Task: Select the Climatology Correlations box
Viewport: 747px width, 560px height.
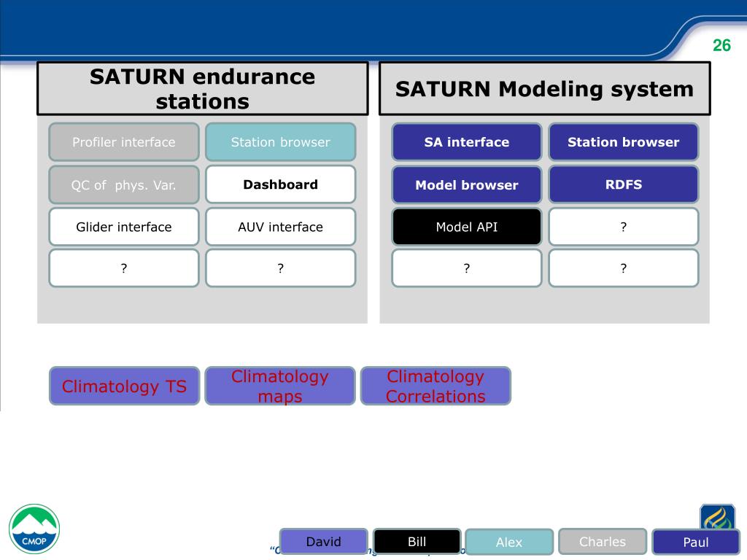Action: pyautogui.click(x=436, y=386)
